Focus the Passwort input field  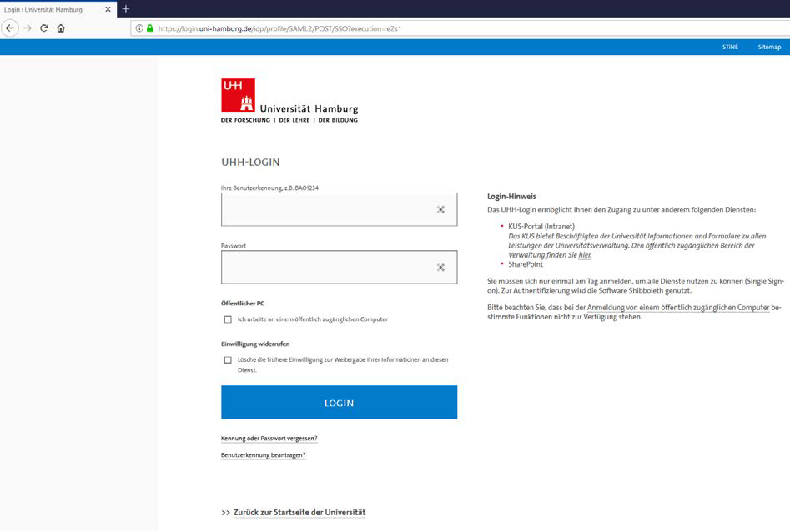339,268
